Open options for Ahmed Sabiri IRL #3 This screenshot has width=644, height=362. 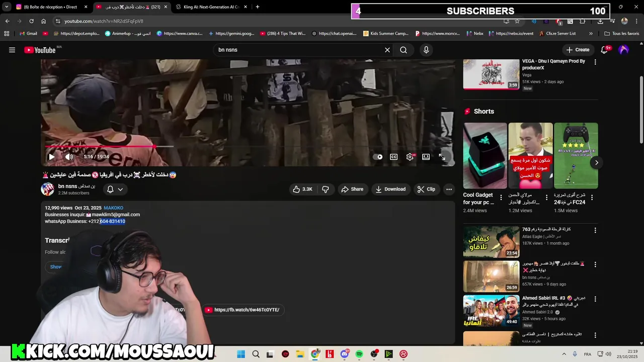pos(595,299)
